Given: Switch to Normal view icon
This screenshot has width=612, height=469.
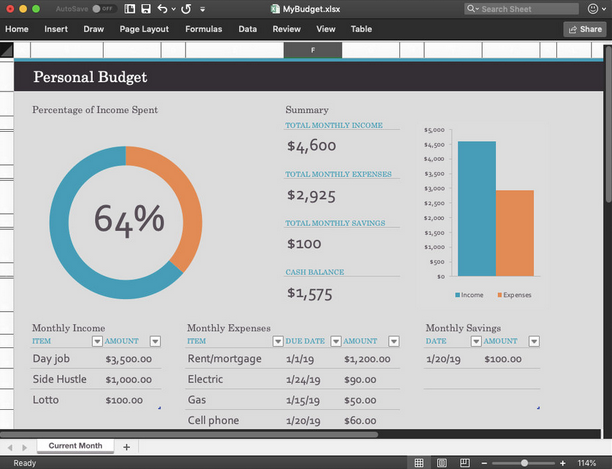Looking at the screenshot, I should coord(419,463).
